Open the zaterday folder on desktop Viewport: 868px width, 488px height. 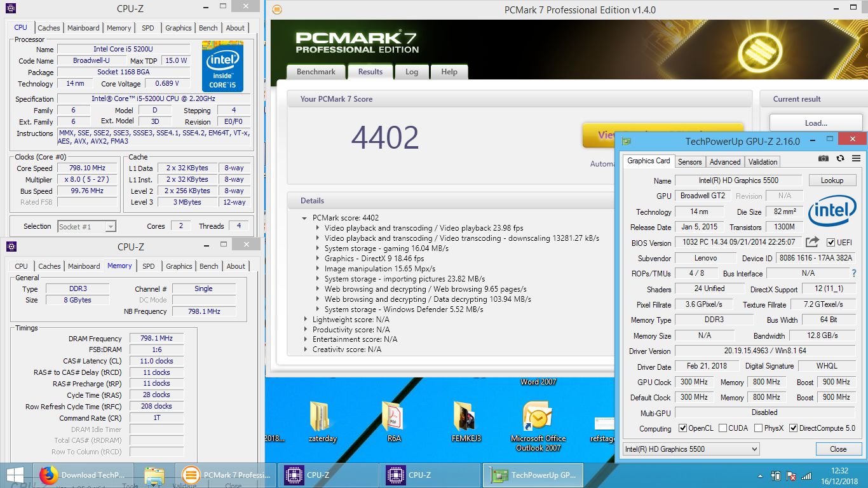tap(322, 423)
